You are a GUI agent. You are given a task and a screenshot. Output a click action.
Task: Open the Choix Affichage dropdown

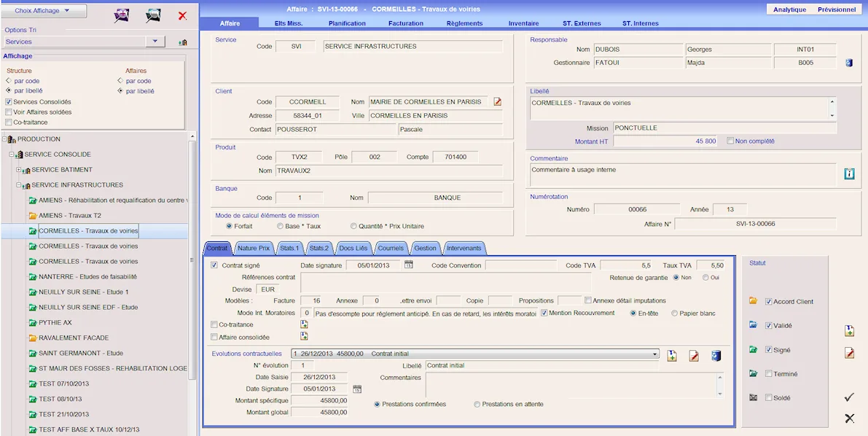coord(44,10)
